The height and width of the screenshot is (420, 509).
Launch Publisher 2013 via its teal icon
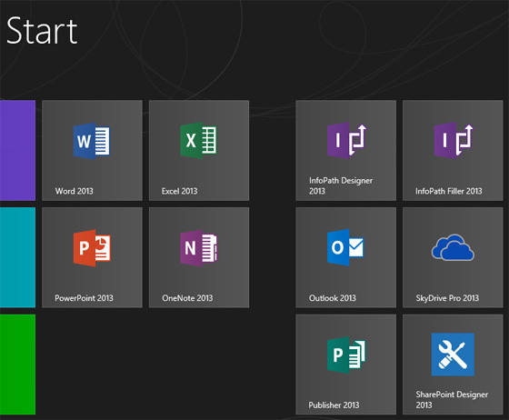346,355
